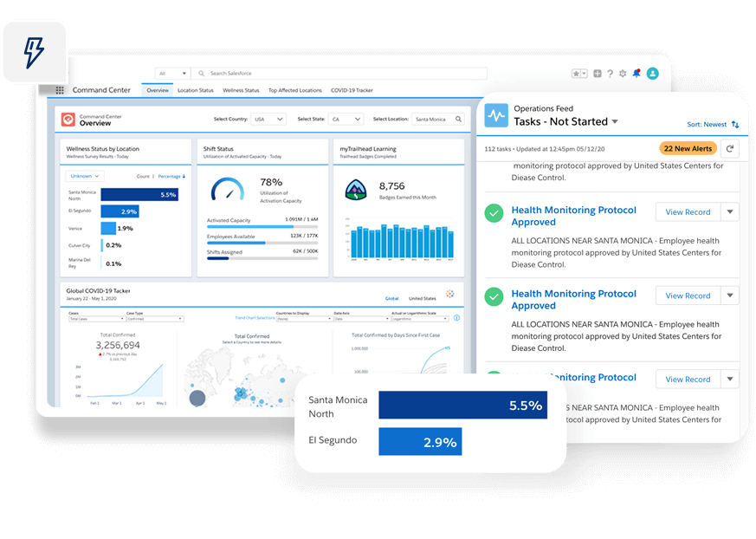Click the Employees Available progress bar
Screen dimensions: 756x539
pos(262,243)
